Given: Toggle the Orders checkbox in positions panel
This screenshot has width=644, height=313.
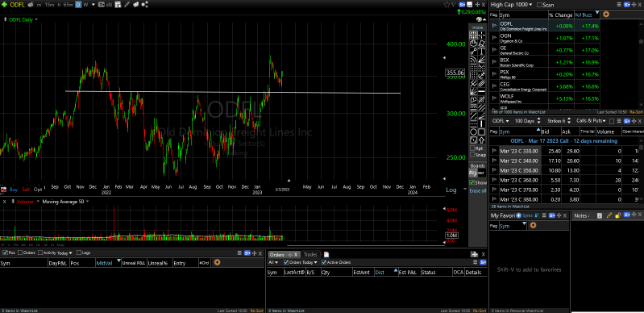Looking at the screenshot, I should coord(20,253).
